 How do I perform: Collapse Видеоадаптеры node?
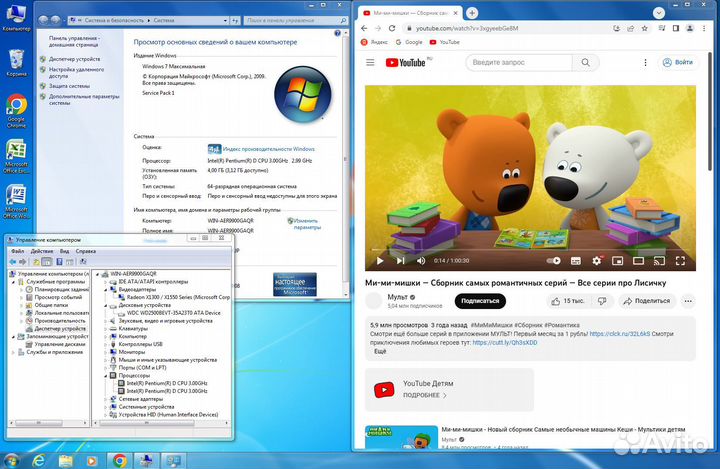(x=106, y=290)
